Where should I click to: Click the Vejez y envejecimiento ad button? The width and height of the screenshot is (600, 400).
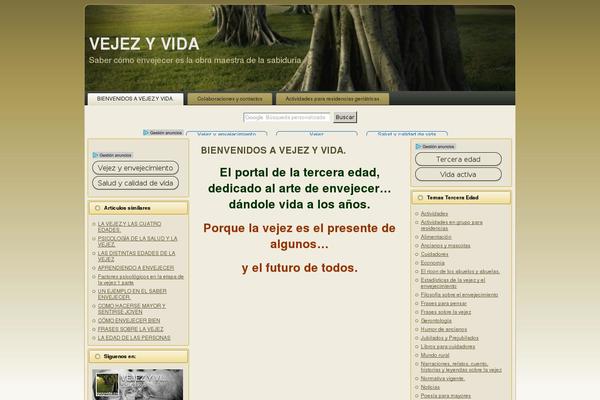click(136, 168)
